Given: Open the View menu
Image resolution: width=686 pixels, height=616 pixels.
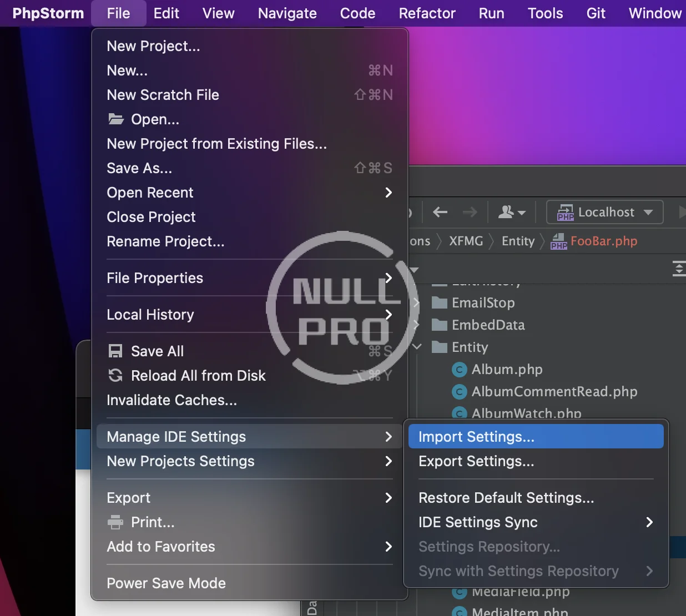Looking at the screenshot, I should [x=218, y=13].
